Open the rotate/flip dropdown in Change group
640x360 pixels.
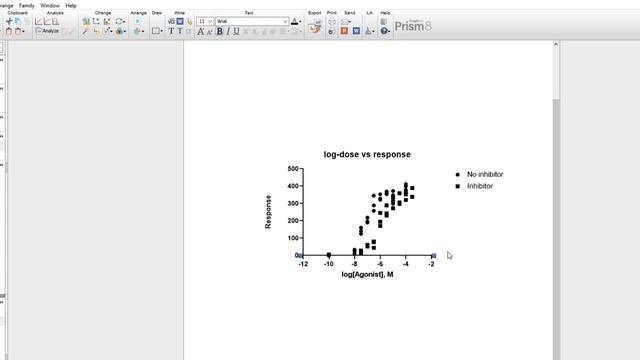coord(120,21)
